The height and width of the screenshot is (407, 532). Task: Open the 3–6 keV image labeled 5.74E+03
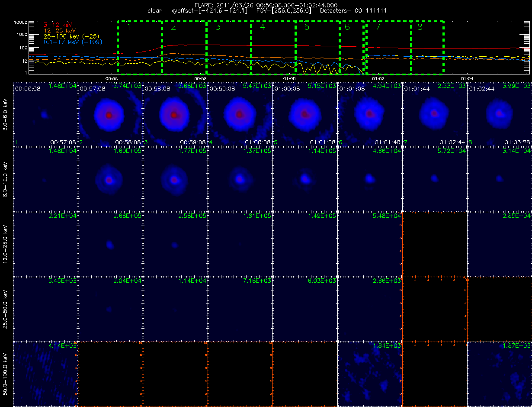click(110, 114)
